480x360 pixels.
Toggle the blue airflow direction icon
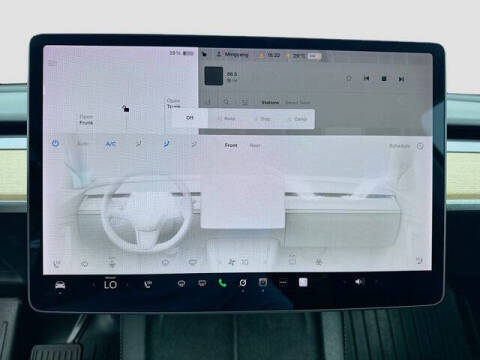pyautogui.click(x=166, y=144)
